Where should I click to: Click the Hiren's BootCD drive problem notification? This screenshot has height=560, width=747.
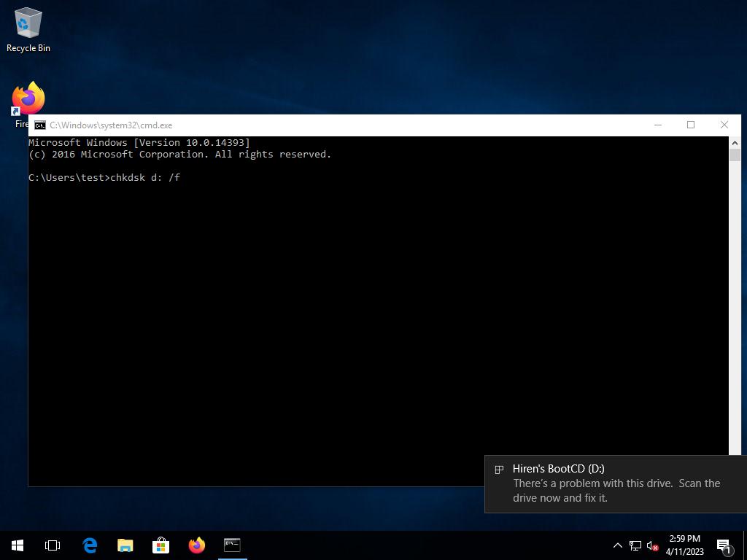(616, 484)
